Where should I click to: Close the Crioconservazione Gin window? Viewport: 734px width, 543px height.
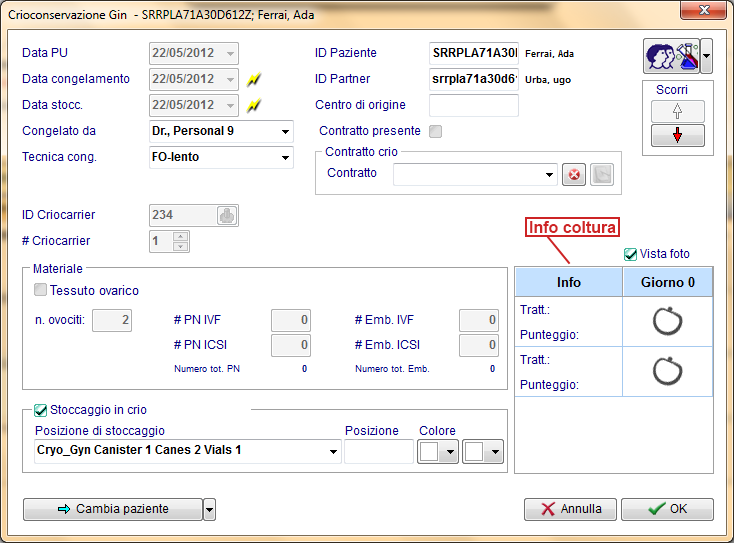click(704, 10)
